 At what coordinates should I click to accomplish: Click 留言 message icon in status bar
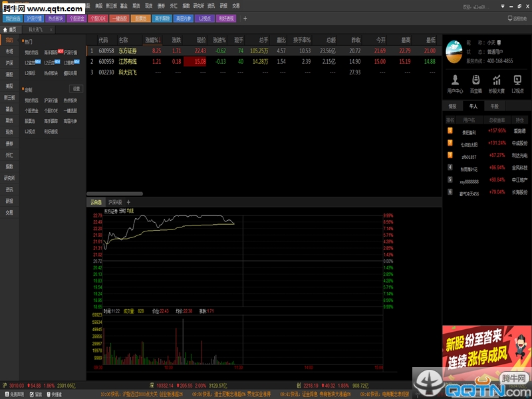tap(36, 394)
